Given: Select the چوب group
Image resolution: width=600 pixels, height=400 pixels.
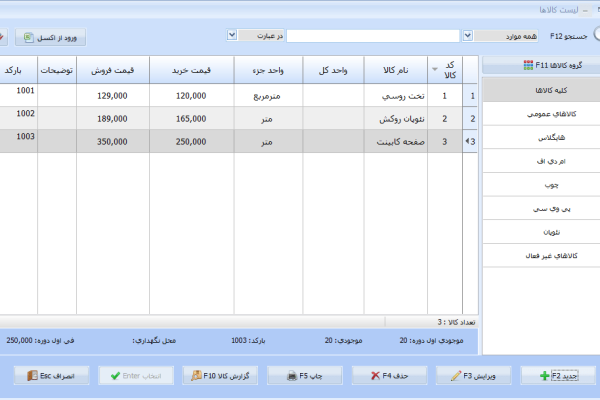Looking at the screenshot, I should coord(541,185).
